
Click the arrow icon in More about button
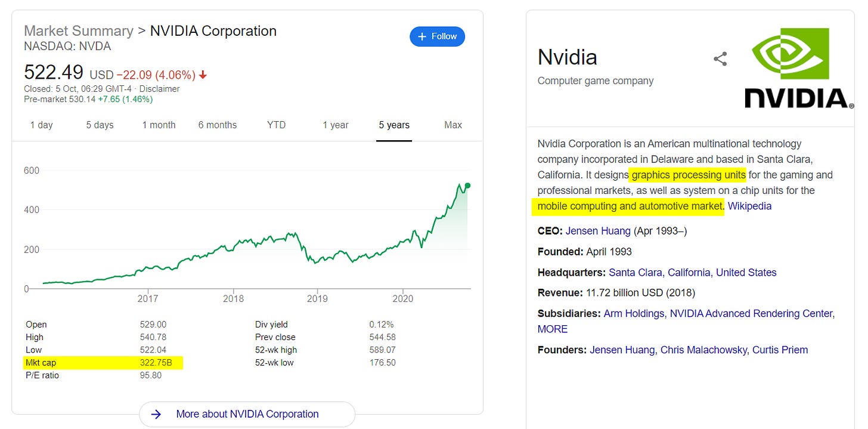pos(156,414)
